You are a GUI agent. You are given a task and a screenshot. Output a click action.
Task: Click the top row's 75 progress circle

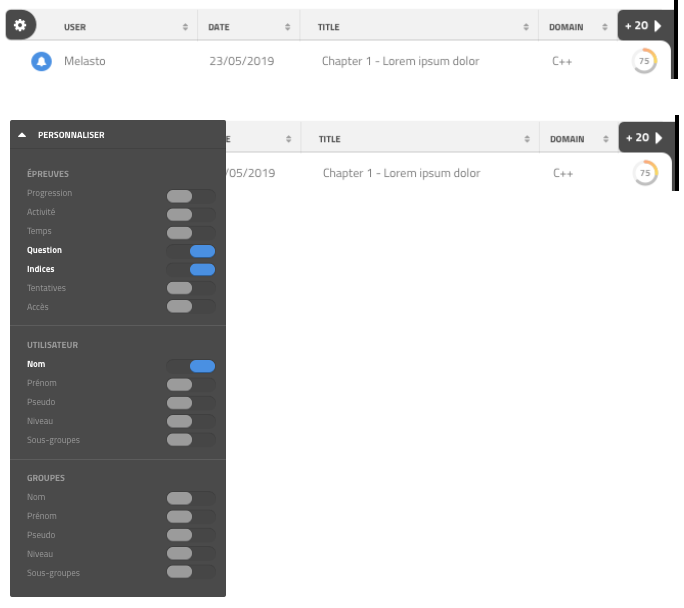pos(644,61)
